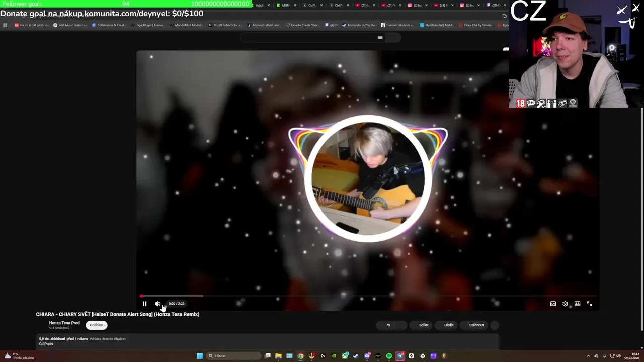The image size is (644, 362).
Task: Switch to theater mode view
Action: point(577,304)
